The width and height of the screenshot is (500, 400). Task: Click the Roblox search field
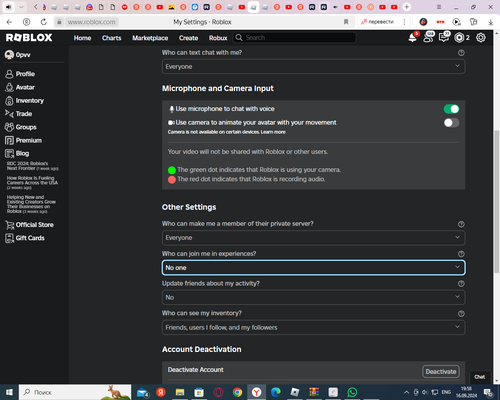[x=294, y=38]
